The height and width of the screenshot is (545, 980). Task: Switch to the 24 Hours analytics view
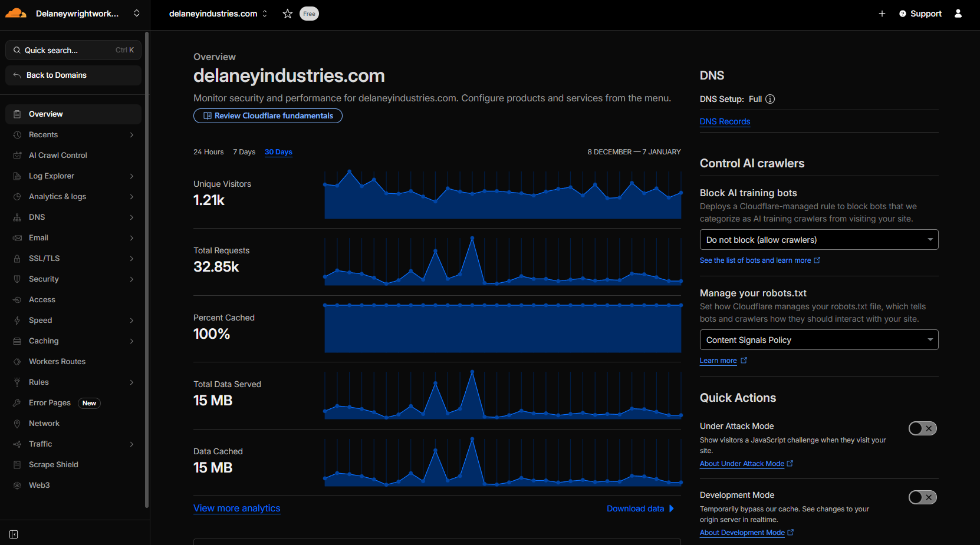[x=208, y=152]
